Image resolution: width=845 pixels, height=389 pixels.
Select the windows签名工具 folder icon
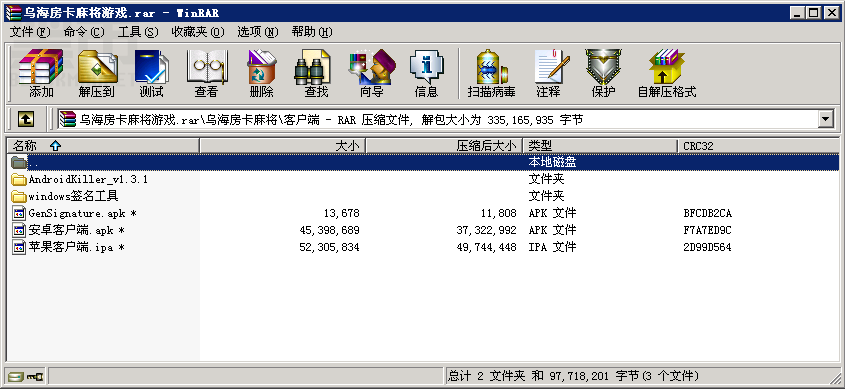tap(19, 196)
